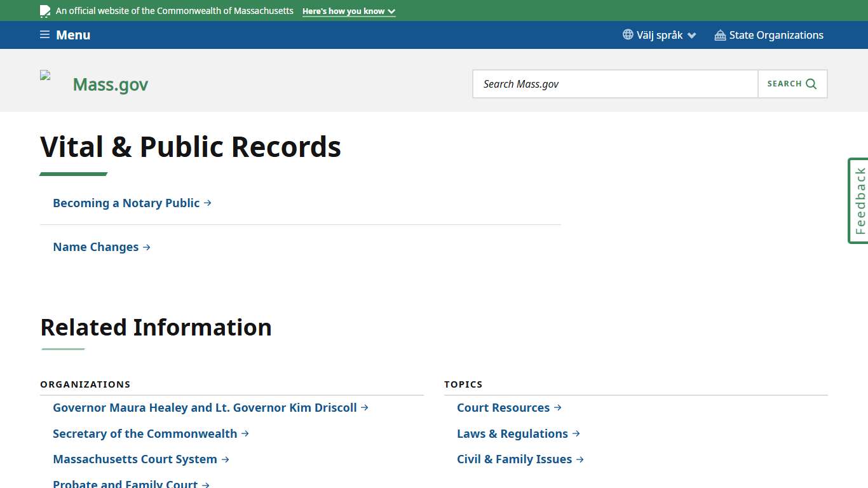Screen dimensions: 868x488
Task: Click the Mass.gov logo
Action: [110, 84]
